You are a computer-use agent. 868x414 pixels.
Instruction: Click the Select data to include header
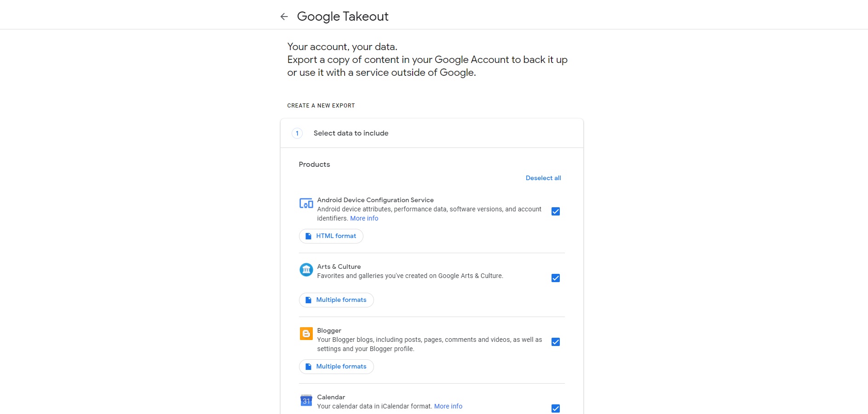point(351,133)
